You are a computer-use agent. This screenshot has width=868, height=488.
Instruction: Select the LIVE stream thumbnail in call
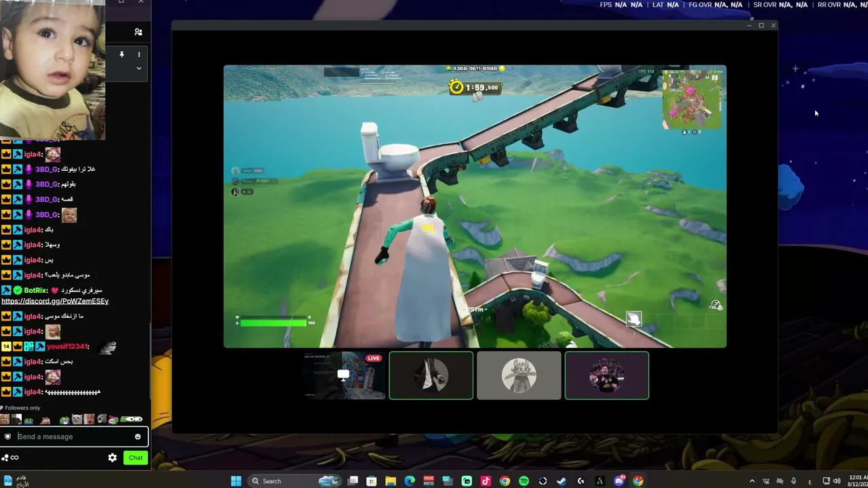pos(343,375)
